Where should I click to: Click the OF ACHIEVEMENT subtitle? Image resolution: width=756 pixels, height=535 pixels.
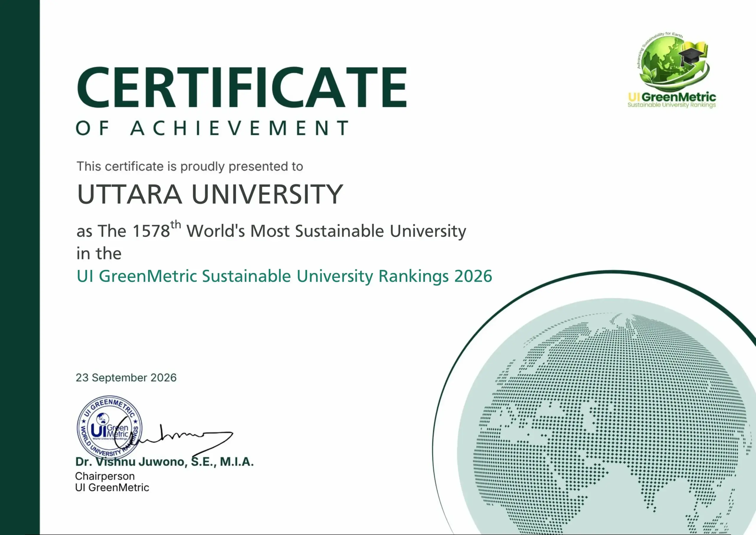tap(212, 128)
